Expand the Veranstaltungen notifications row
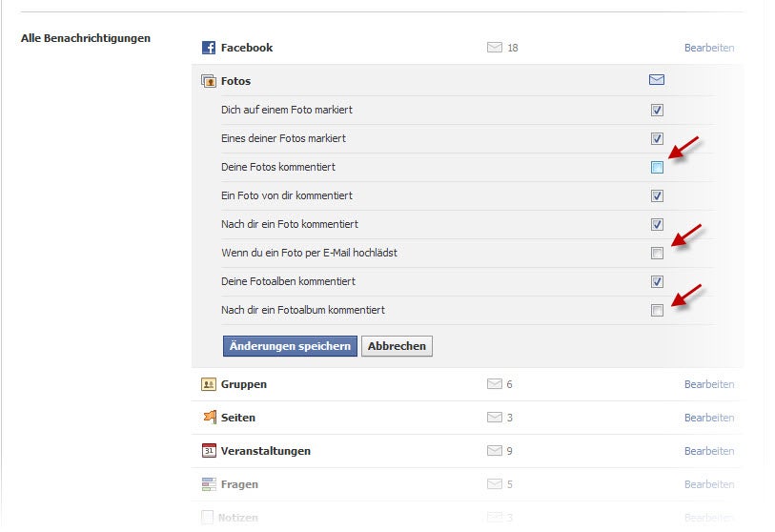Screen dimensions: 775x532 (466, 450)
